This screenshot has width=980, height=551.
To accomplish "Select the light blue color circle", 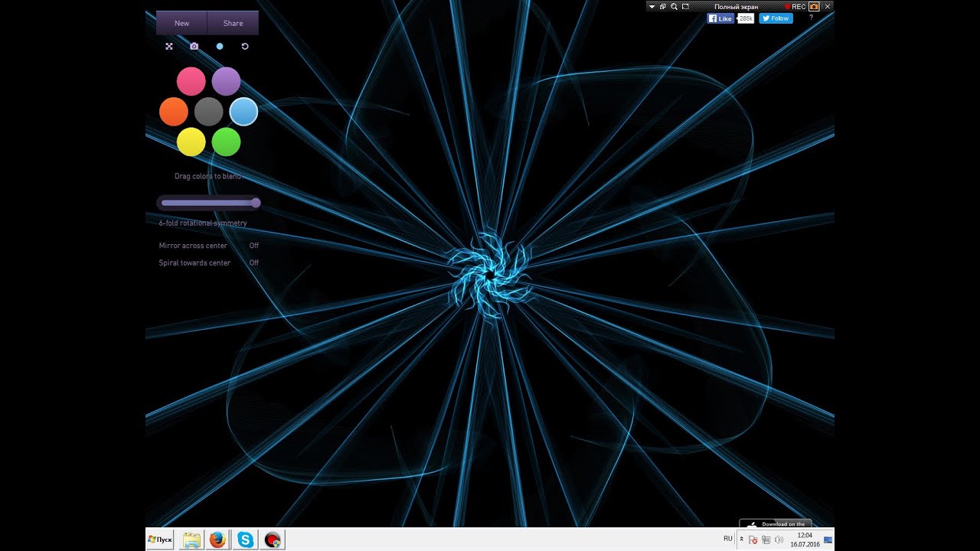I will (243, 112).
